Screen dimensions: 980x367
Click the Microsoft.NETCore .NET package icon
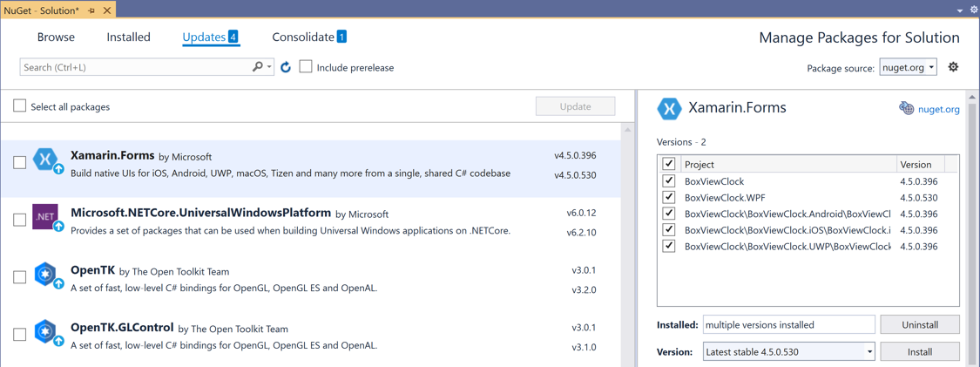(45, 216)
